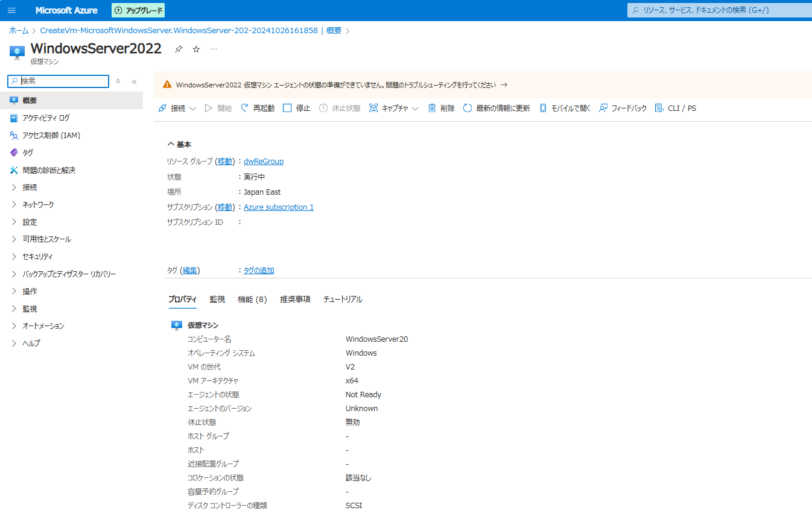Click モバイルで開く toolbar button
The width and height of the screenshot is (812, 522).
pyautogui.click(x=565, y=108)
